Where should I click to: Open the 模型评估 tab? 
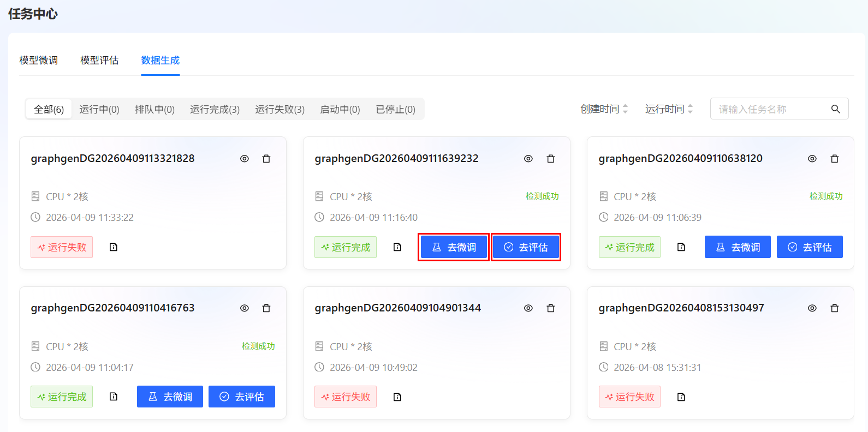(99, 61)
